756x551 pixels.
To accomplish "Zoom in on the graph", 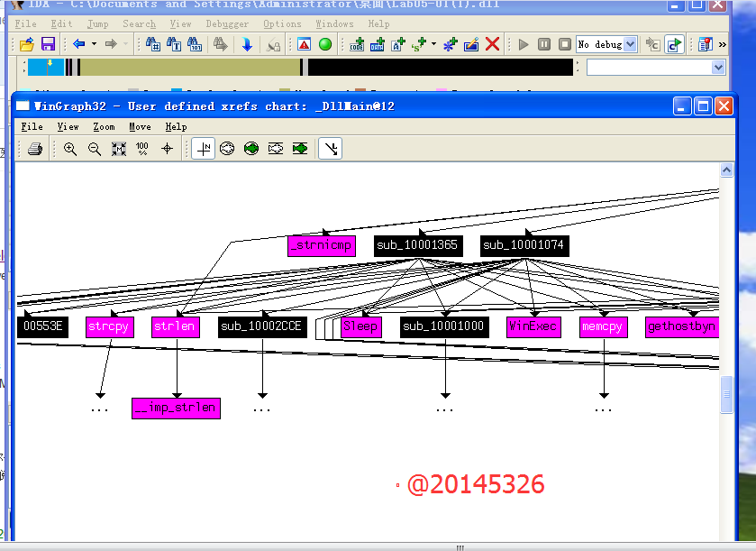I will (x=70, y=149).
